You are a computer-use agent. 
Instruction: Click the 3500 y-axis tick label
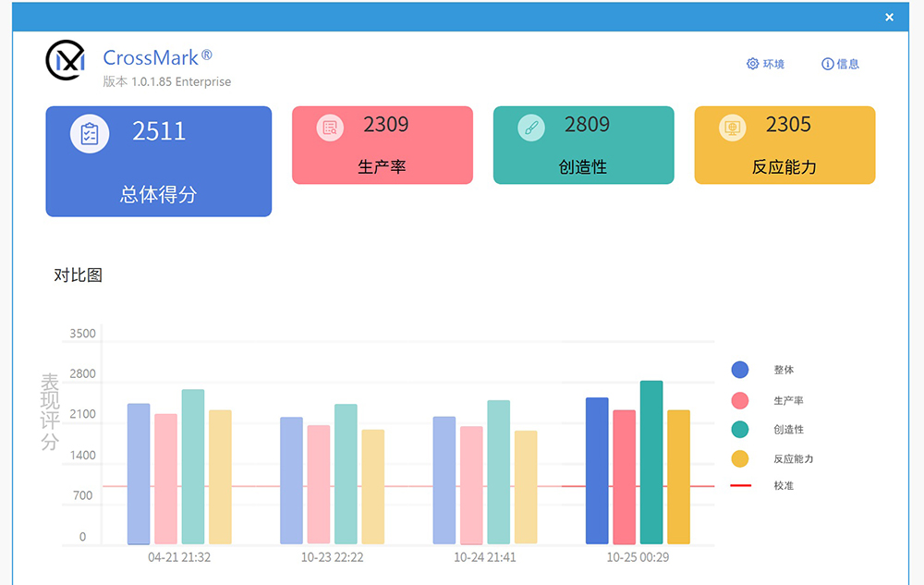[82, 334]
